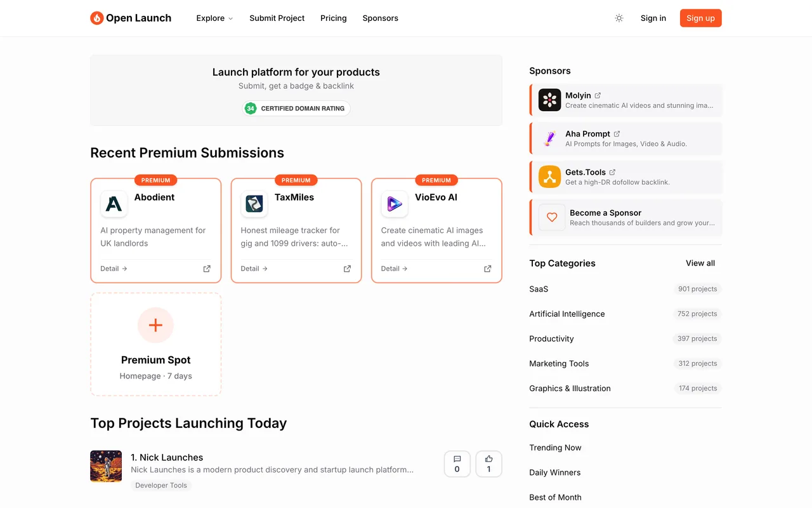The width and height of the screenshot is (812, 508).
Task: Open Sponsors nav item
Action: point(380,18)
